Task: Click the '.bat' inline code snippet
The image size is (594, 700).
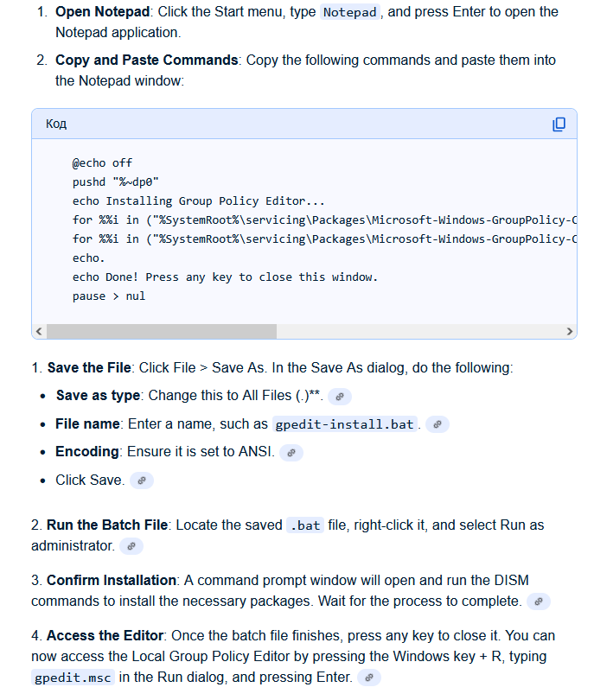Action: tap(304, 525)
